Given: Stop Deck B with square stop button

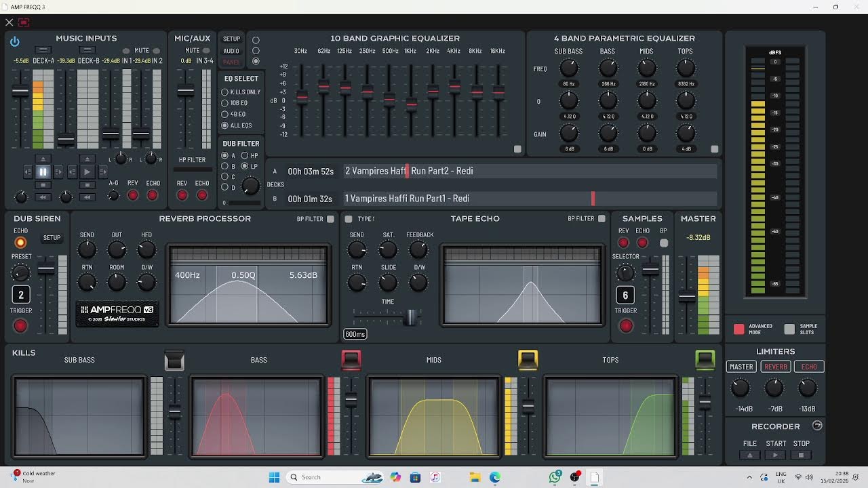Looking at the screenshot, I should (x=87, y=185).
